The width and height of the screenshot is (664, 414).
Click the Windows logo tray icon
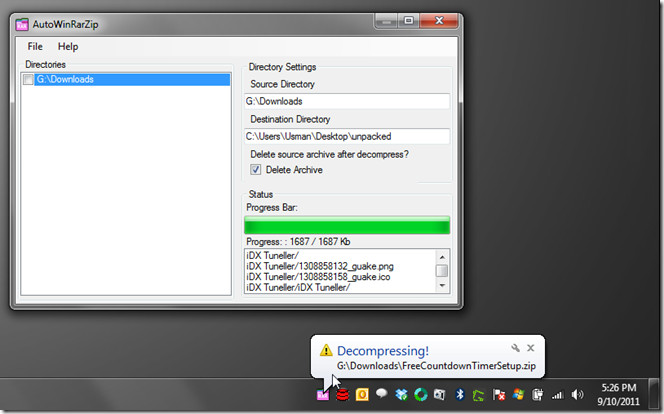(x=518, y=395)
